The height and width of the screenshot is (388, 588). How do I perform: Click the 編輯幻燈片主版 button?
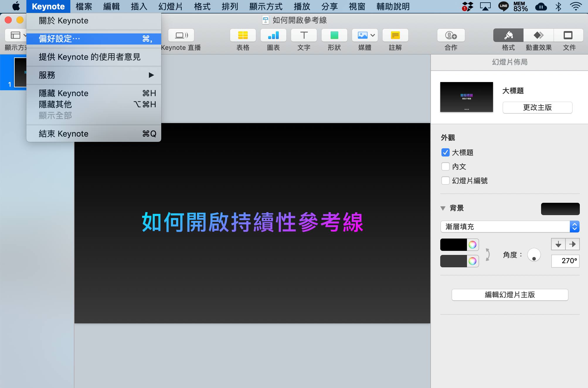pos(510,295)
